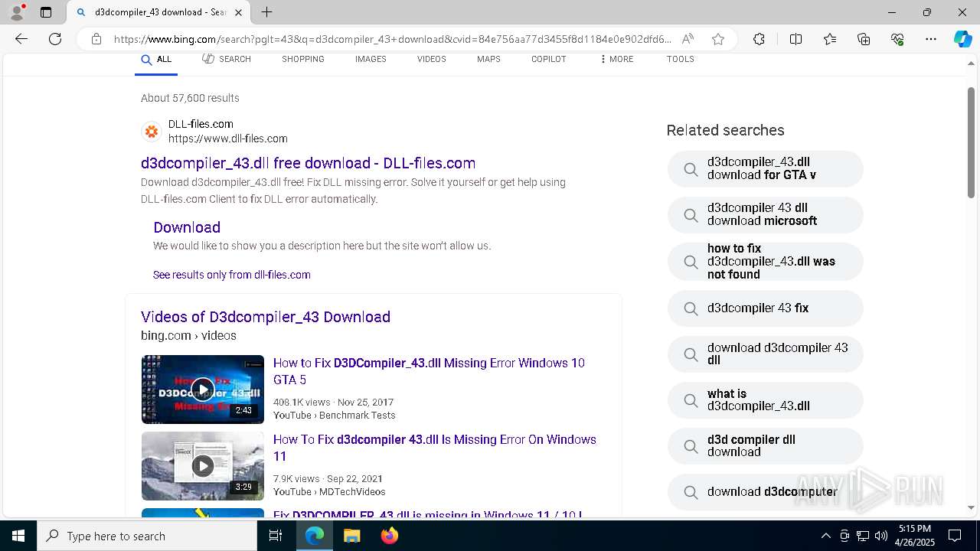Go back with the back arrow

click(21, 39)
